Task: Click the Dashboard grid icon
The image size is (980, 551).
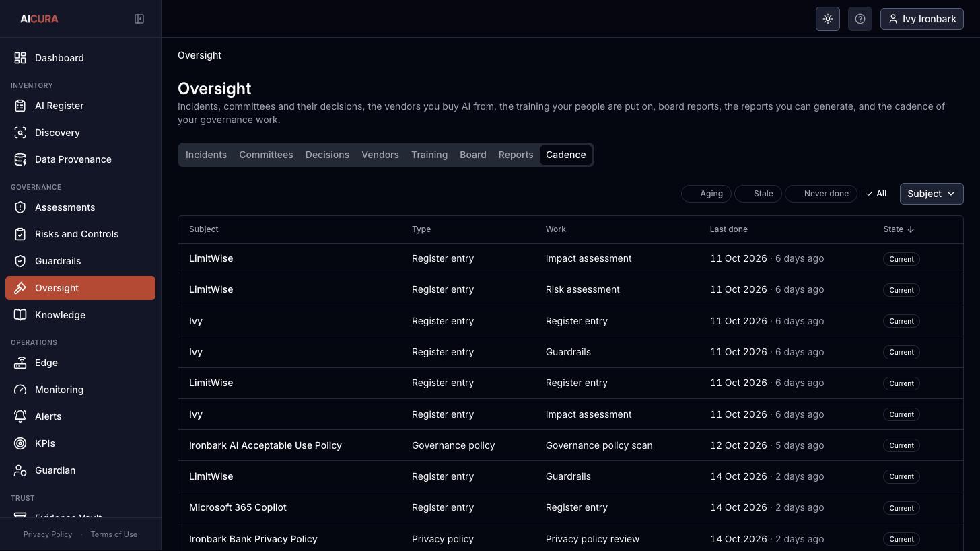Action: pyautogui.click(x=20, y=58)
